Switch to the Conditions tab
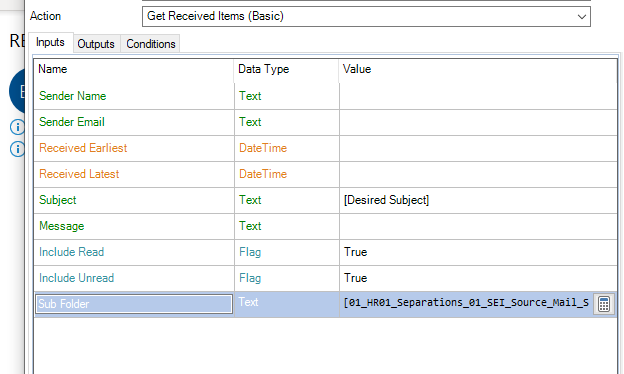This screenshot has width=624, height=374. pos(151,44)
